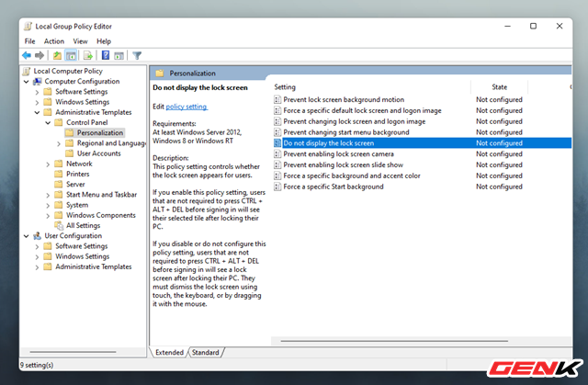Expand the Network node
The image size is (588, 385).
[48, 164]
